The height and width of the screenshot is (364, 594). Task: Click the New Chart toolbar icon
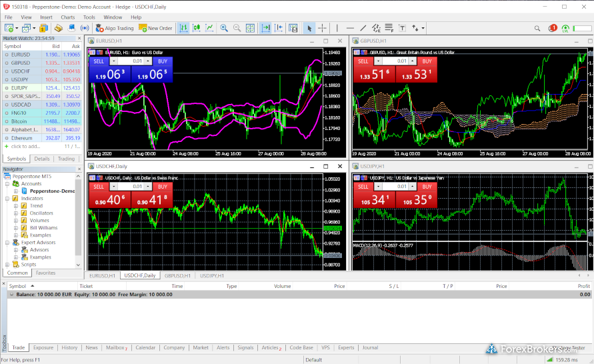pos(9,28)
